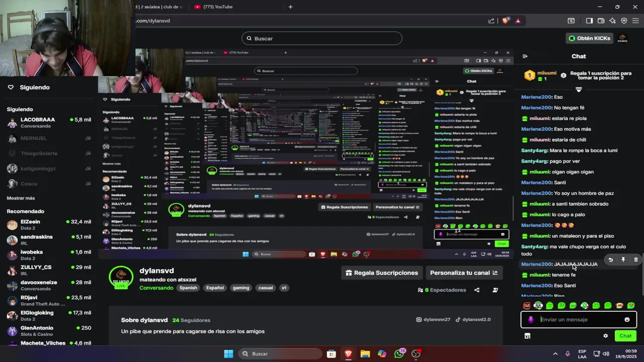This screenshot has width=644, height=362.
Task: Show hidden system tray icons chevron
Action: pyautogui.click(x=555, y=354)
